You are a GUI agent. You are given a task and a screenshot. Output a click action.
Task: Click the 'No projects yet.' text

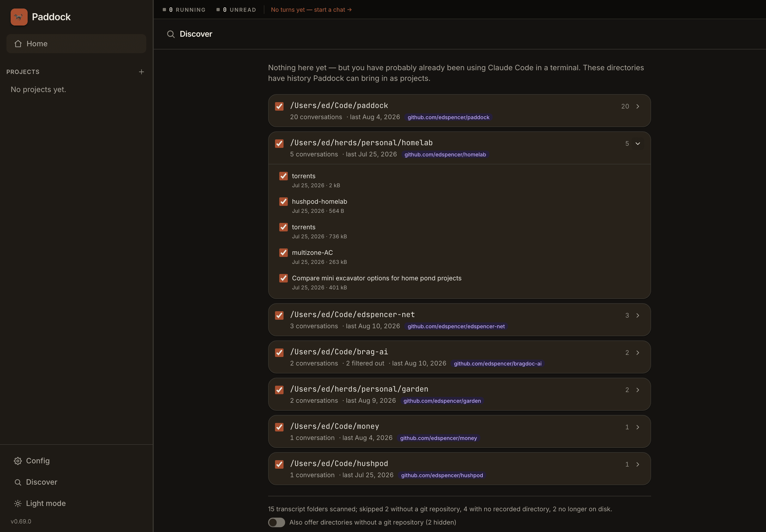pos(38,90)
